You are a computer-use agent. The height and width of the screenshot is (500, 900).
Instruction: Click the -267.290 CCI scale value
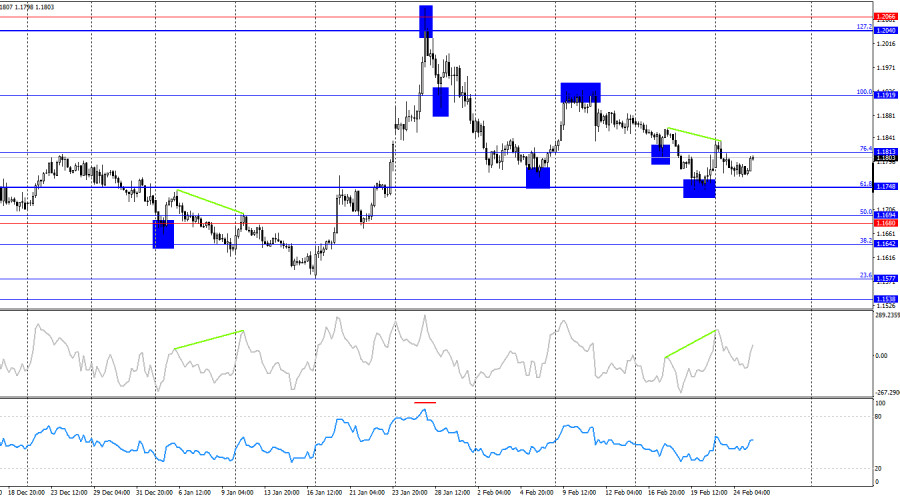click(887, 393)
